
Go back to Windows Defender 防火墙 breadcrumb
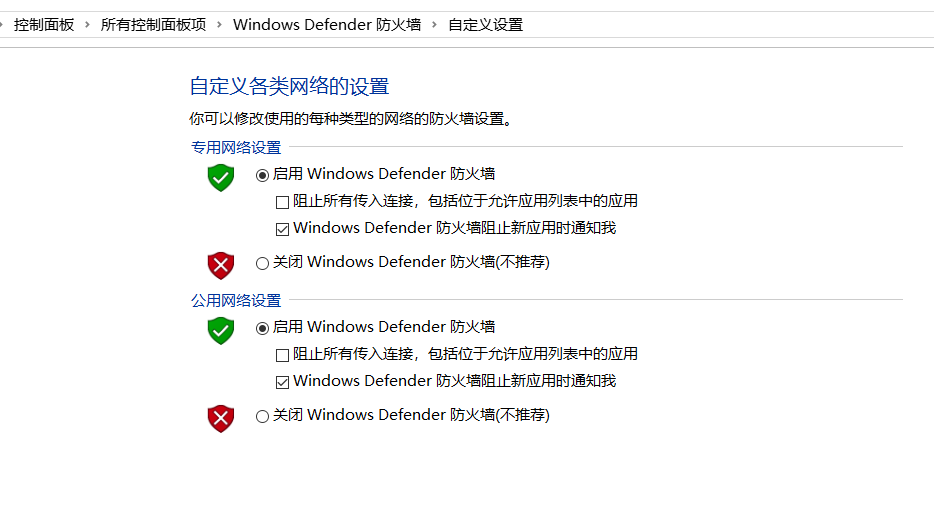click(326, 24)
